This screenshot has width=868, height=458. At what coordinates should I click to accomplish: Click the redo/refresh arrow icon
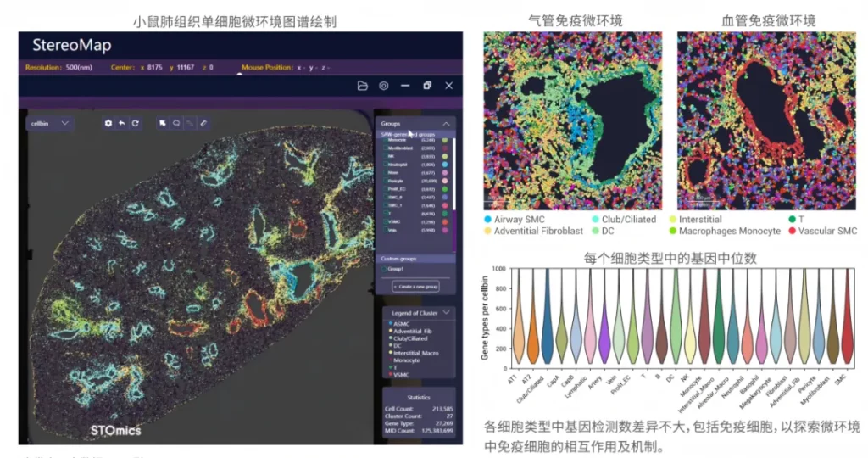tap(135, 123)
